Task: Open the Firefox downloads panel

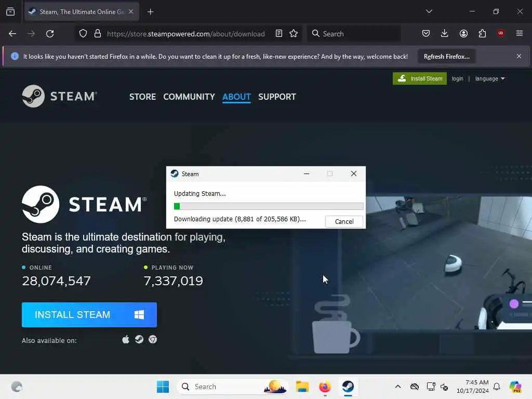Action: tap(445, 33)
